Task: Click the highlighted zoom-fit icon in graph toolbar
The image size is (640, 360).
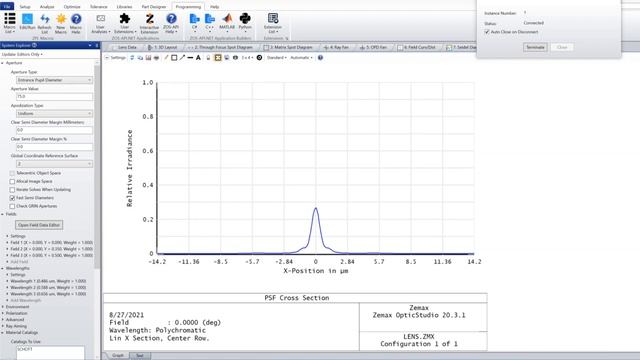Action: click(218, 58)
